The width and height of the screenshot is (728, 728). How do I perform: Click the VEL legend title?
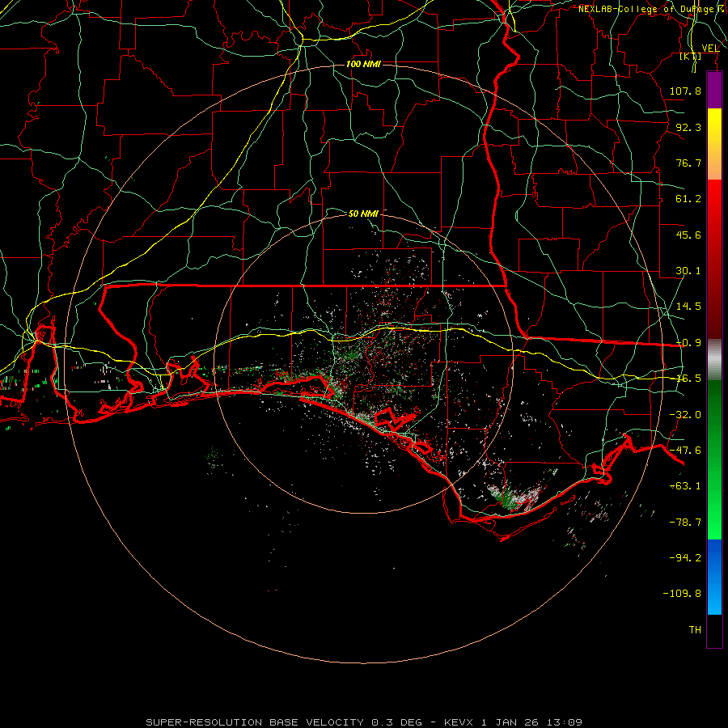710,49
